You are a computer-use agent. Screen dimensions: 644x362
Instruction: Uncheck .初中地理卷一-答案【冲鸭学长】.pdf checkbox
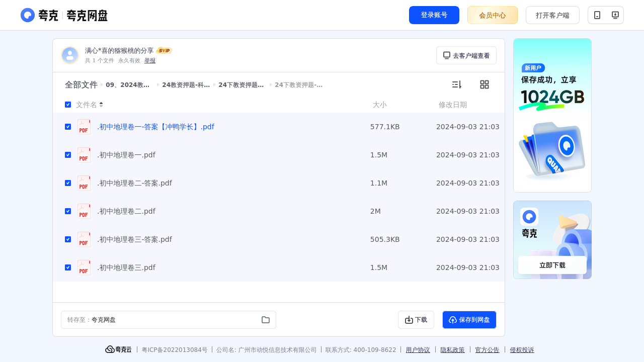pyautogui.click(x=68, y=127)
